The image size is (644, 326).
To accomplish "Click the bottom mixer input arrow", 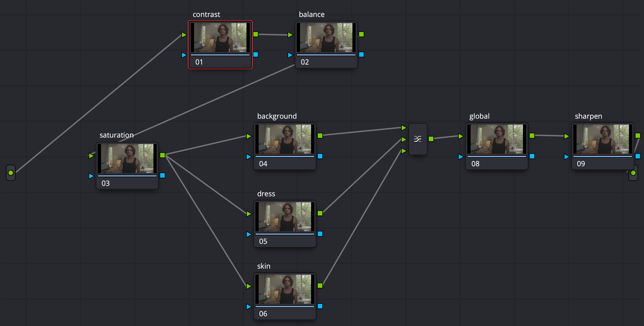I will pos(404,151).
